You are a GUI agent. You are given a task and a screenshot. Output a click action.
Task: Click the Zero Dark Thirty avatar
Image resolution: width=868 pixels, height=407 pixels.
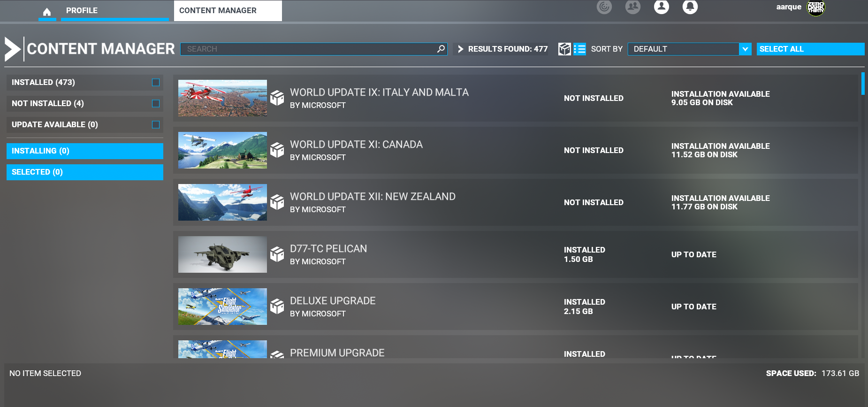pos(815,8)
